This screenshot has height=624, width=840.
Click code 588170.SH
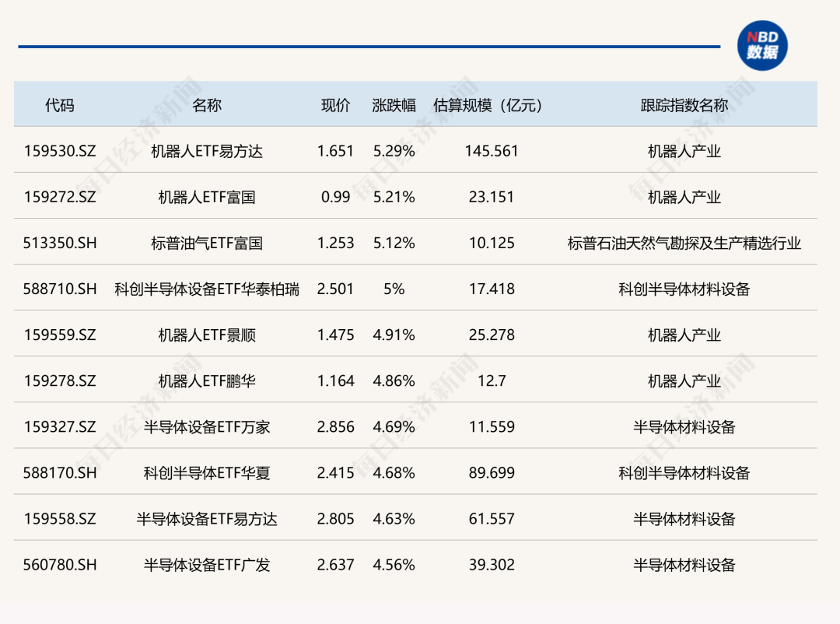[x=59, y=473]
